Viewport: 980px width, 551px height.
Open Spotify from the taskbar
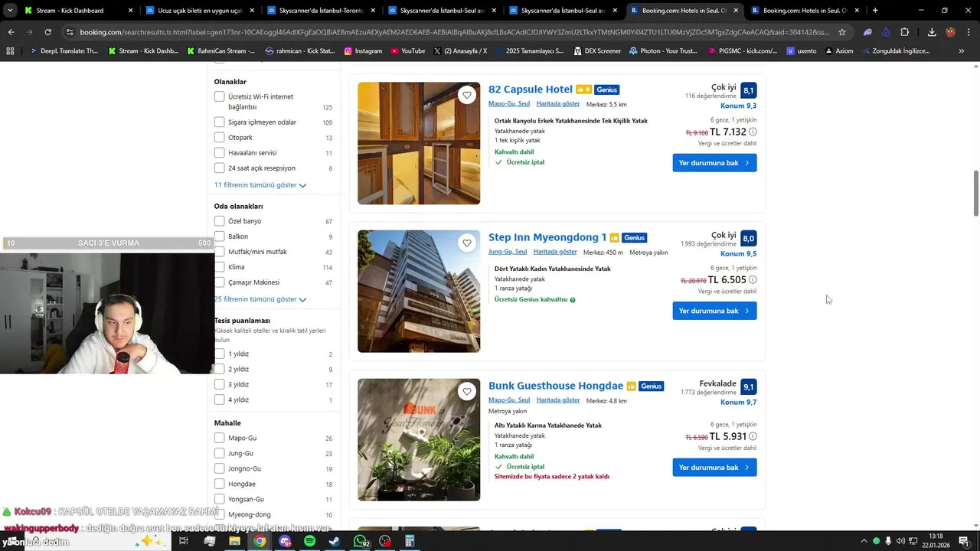point(309,541)
